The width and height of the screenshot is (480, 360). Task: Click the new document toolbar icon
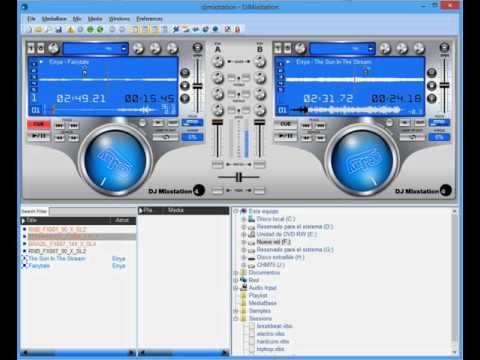[29, 29]
